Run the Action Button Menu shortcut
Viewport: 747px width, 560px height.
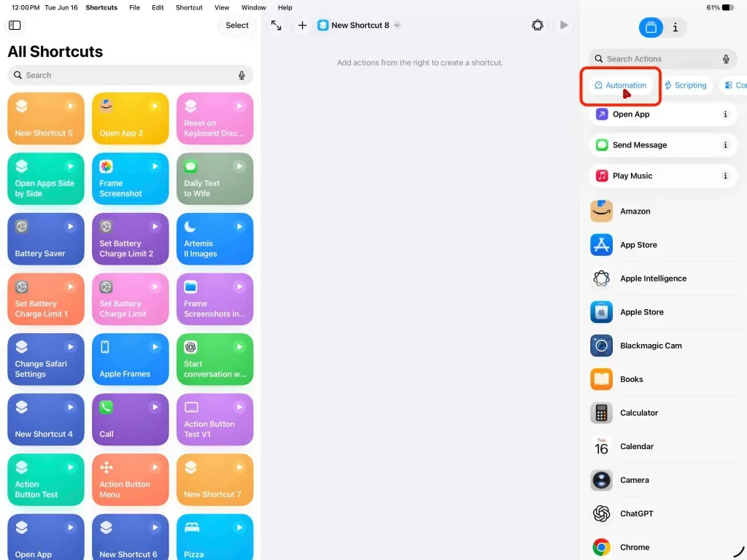(155, 467)
